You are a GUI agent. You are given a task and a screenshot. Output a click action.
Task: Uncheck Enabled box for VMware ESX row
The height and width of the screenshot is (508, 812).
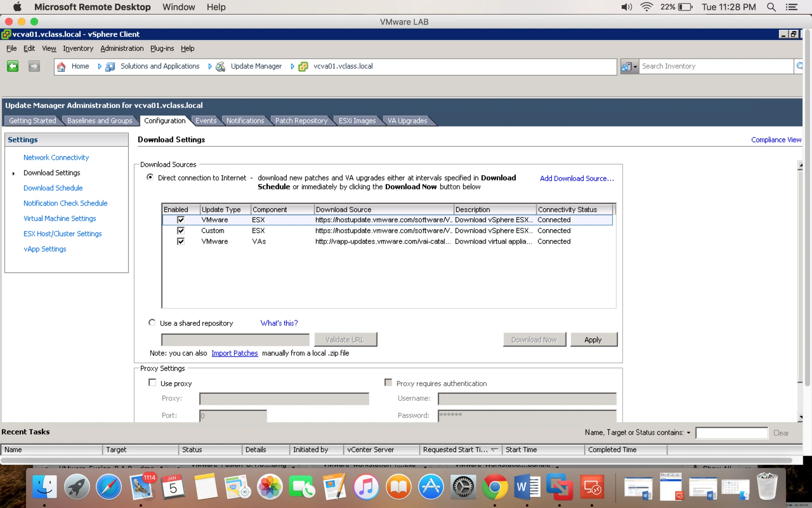pos(181,219)
